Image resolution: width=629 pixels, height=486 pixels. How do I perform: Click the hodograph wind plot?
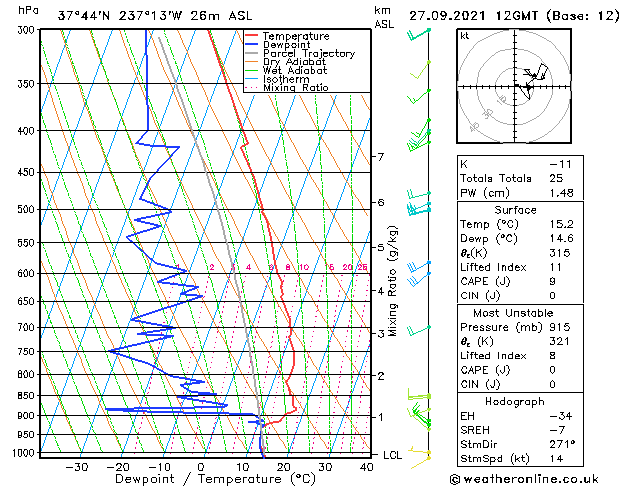coord(514,86)
